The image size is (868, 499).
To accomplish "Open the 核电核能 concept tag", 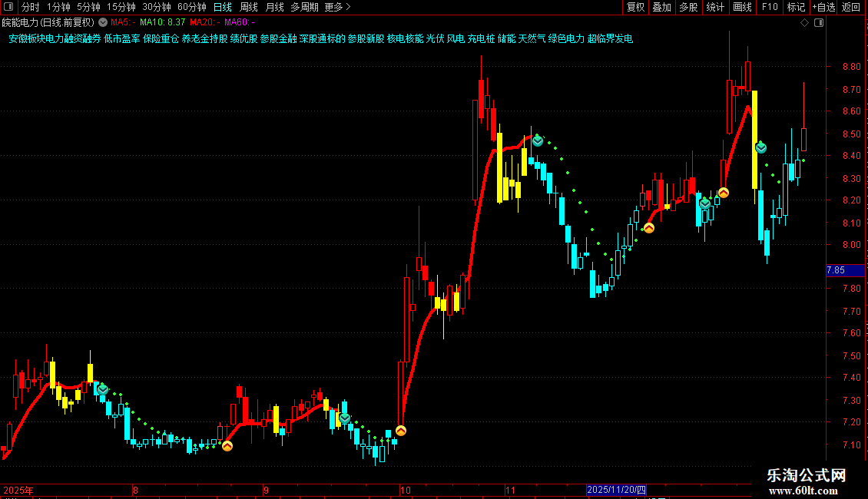I will click(406, 38).
